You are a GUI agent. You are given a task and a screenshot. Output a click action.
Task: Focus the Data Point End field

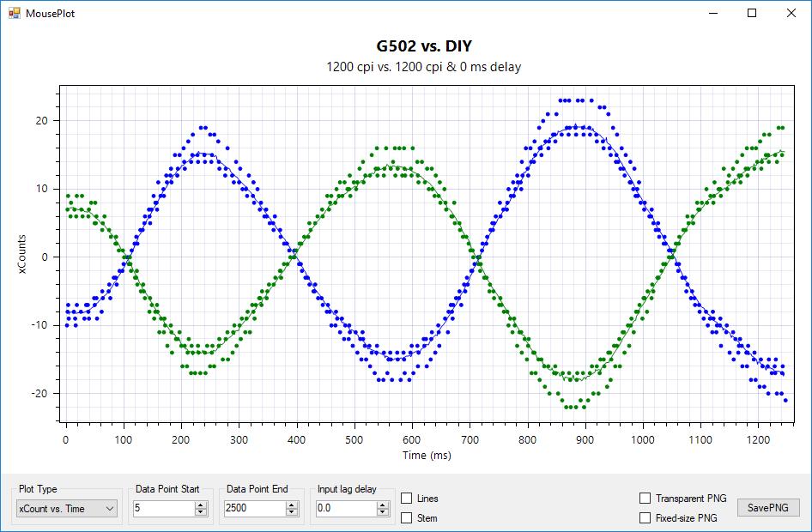(254, 509)
